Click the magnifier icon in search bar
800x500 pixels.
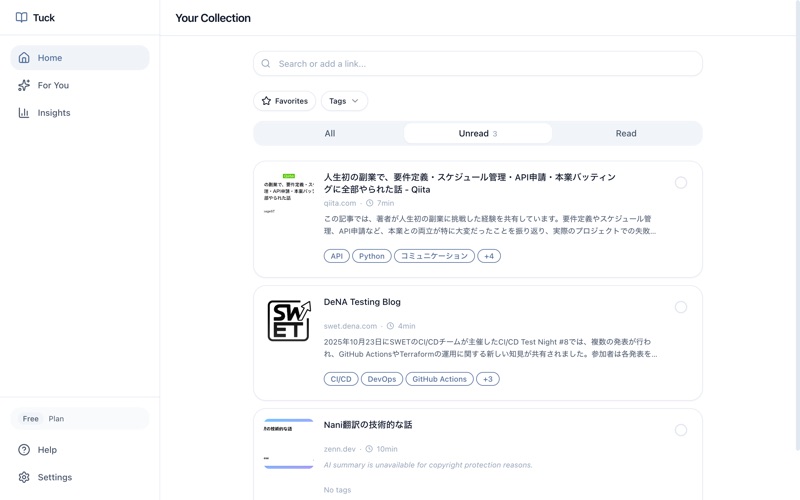coord(266,64)
